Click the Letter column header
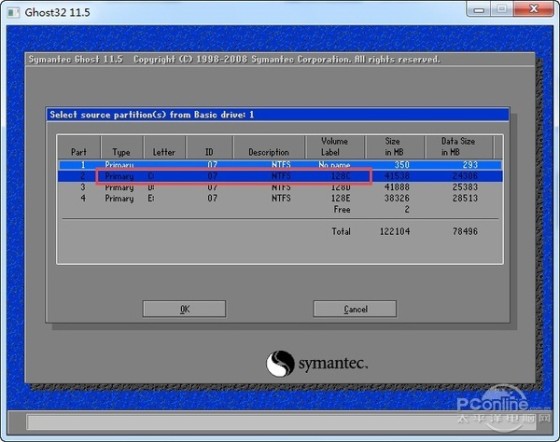 coord(164,147)
